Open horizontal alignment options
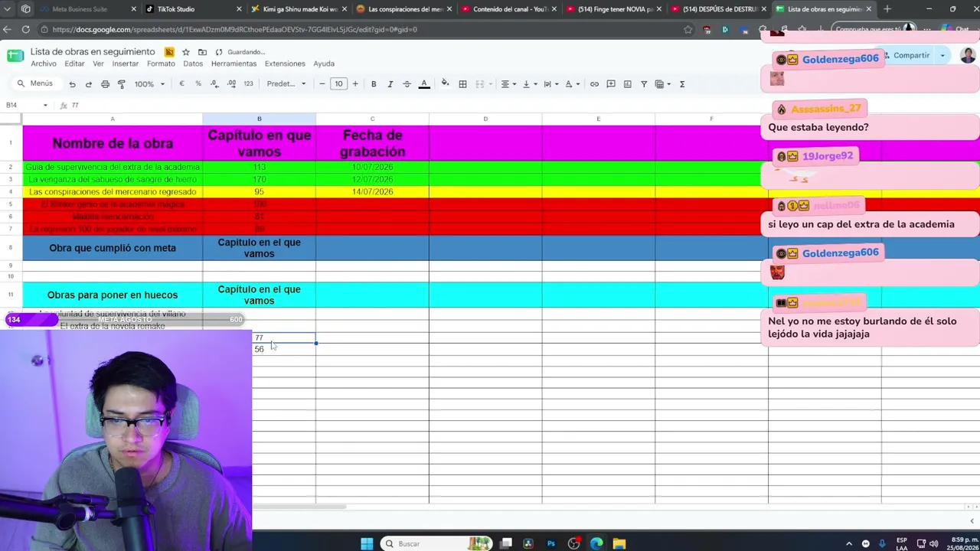 point(508,84)
